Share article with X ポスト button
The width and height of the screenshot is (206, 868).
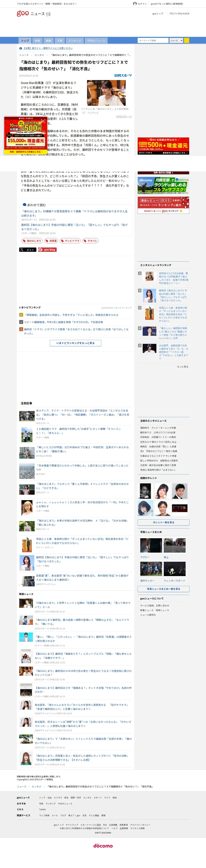point(28,250)
